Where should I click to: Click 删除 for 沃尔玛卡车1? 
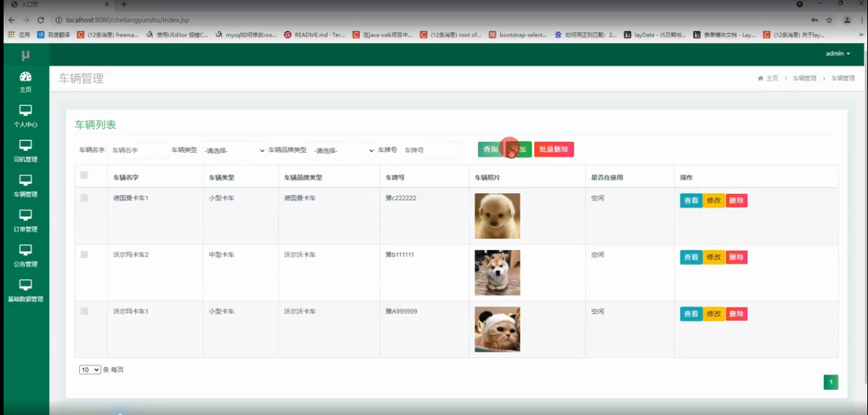(x=736, y=314)
